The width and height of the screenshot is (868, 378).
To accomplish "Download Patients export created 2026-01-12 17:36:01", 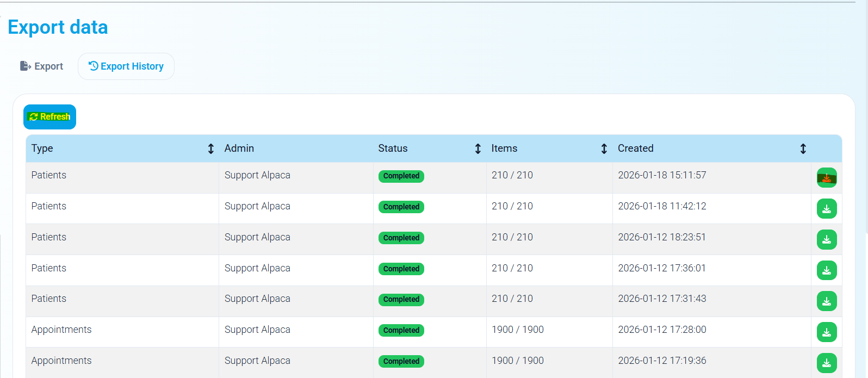I will coord(826,270).
